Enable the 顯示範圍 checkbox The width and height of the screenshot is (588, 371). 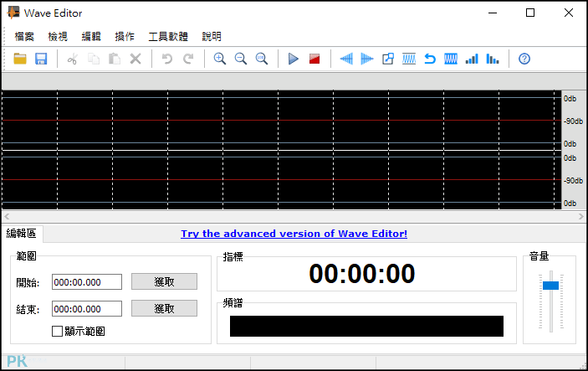tap(58, 331)
